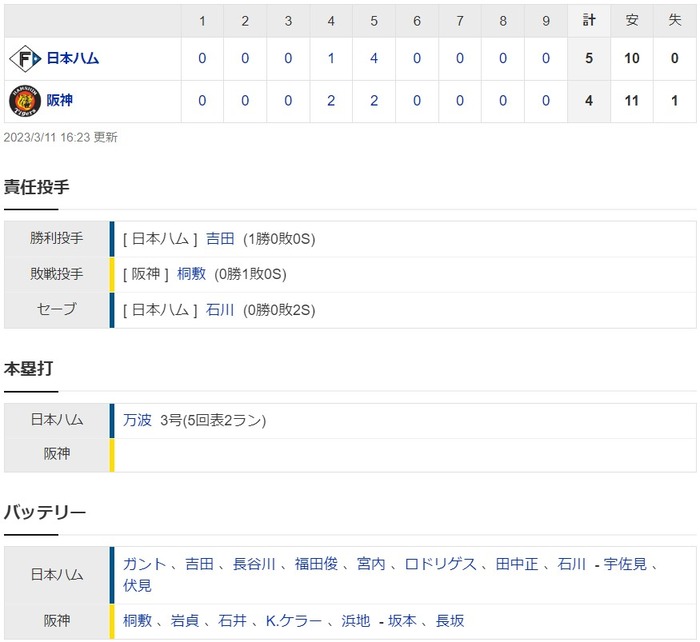Select 長谷川 in the battery list
The height and width of the screenshot is (642, 700).
click(x=254, y=564)
